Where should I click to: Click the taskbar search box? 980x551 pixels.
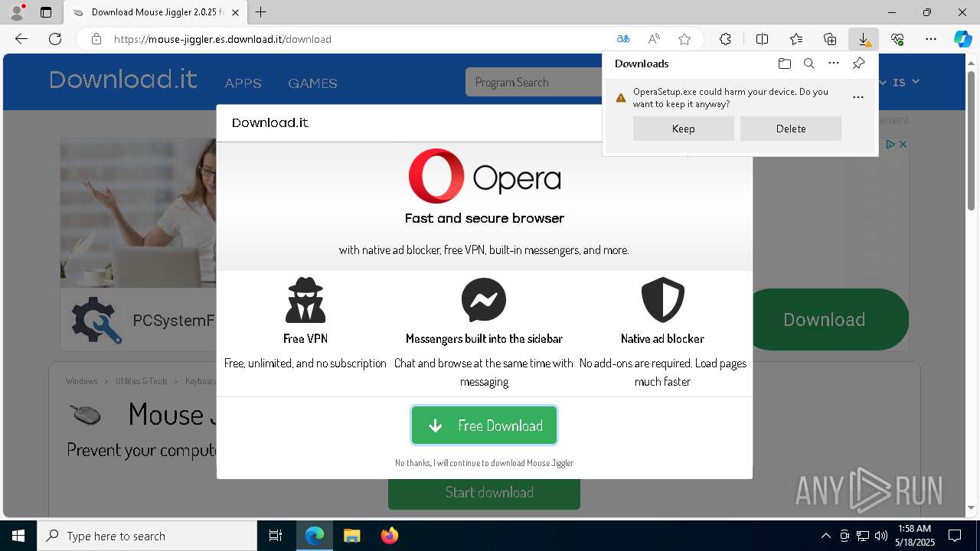(x=147, y=536)
